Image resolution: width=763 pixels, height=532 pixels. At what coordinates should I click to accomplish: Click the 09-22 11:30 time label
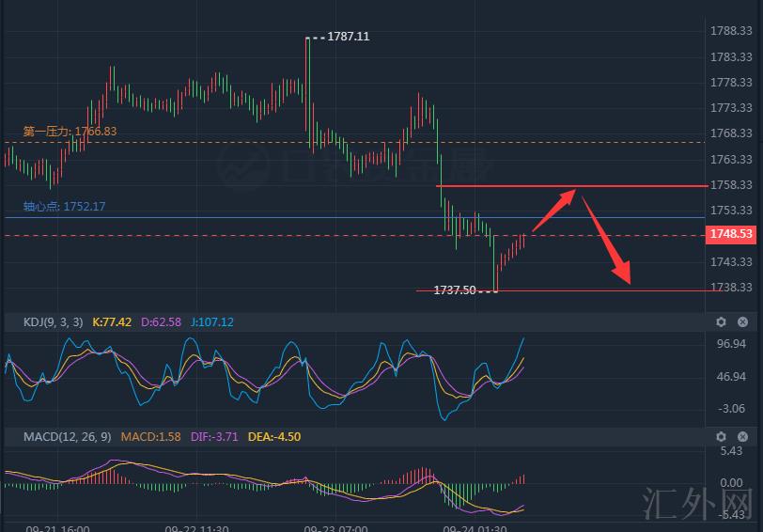196,528
